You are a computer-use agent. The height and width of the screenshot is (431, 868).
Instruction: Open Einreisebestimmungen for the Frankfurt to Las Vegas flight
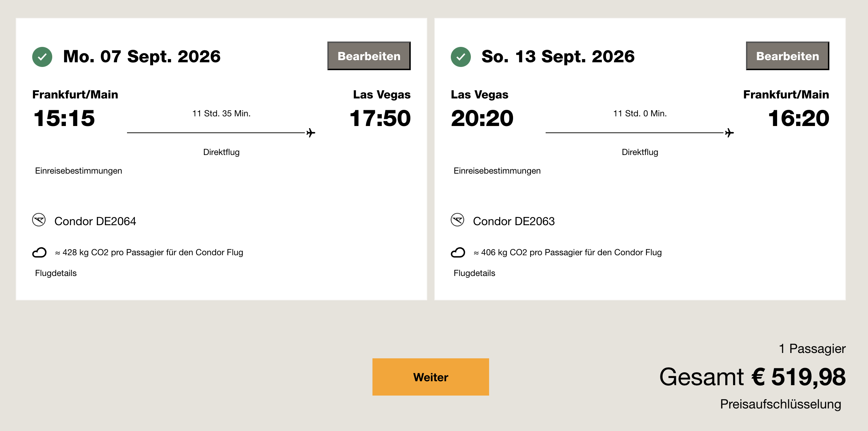click(x=78, y=171)
